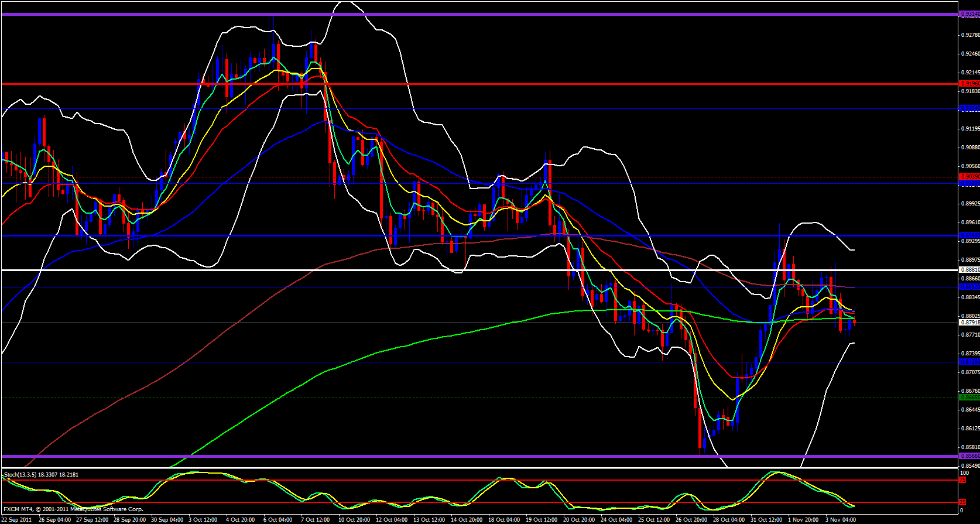The height and width of the screenshot is (524, 980).
Task: Click the 28 Oct 04:00 time label
Action: pyautogui.click(x=729, y=520)
